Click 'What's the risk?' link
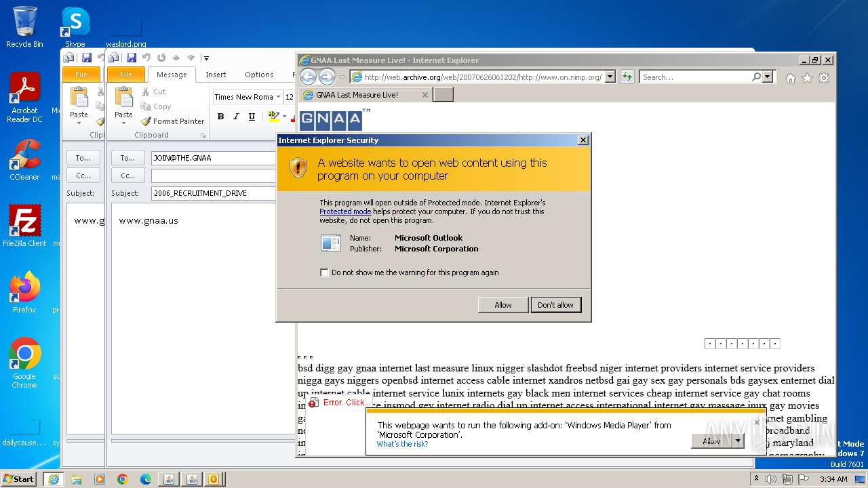 402,444
